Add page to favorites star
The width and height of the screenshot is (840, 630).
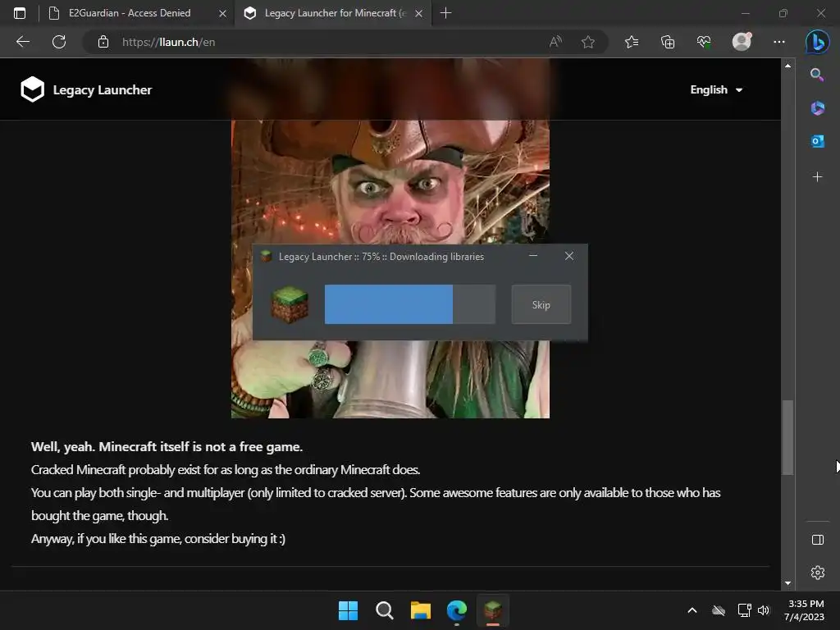click(x=587, y=42)
